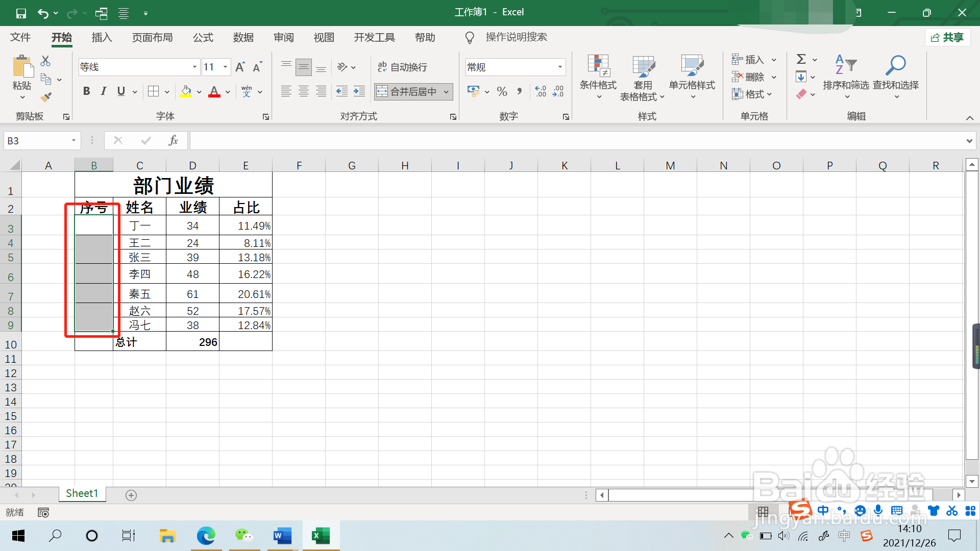
Task: Expand the number format combo box
Action: (x=560, y=67)
